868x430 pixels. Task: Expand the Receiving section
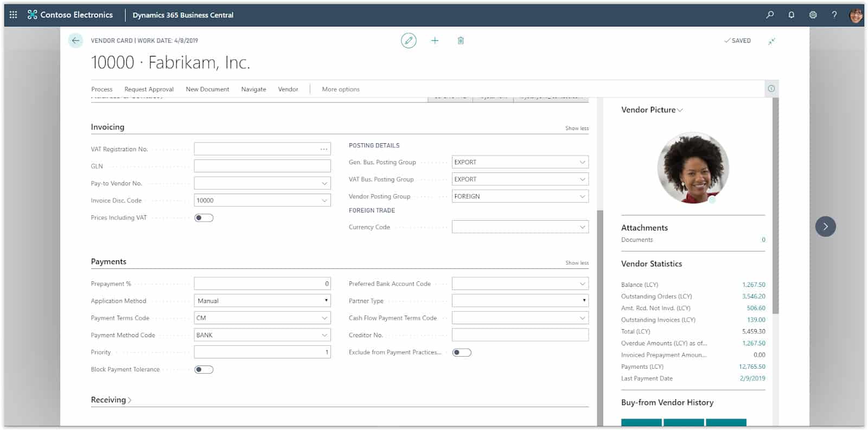coord(111,400)
